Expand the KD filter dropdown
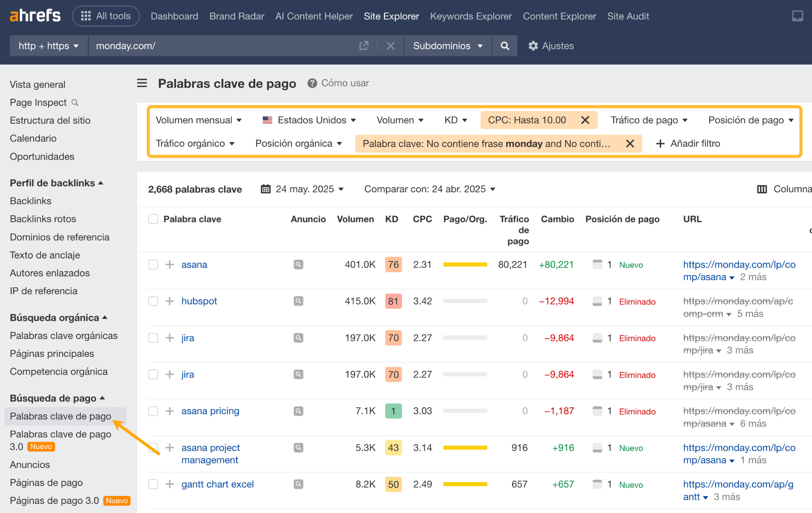 click(456, 120)
